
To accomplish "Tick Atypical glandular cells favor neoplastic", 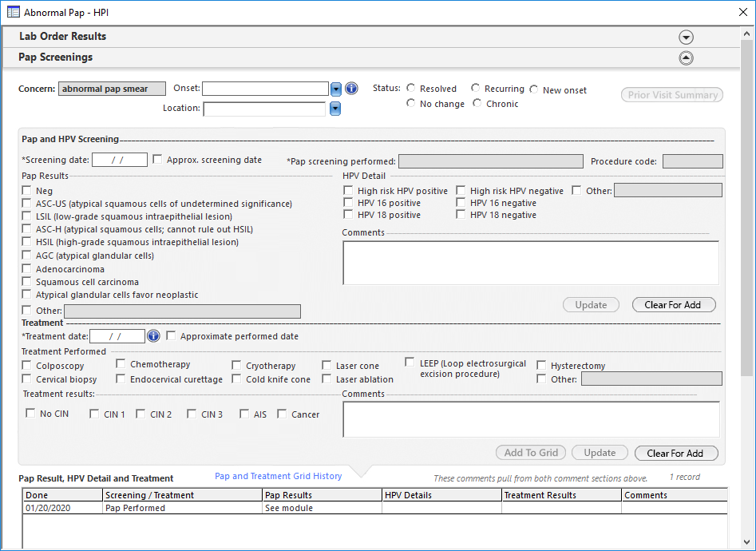I will pyautogui.click(x=26, y=294).
